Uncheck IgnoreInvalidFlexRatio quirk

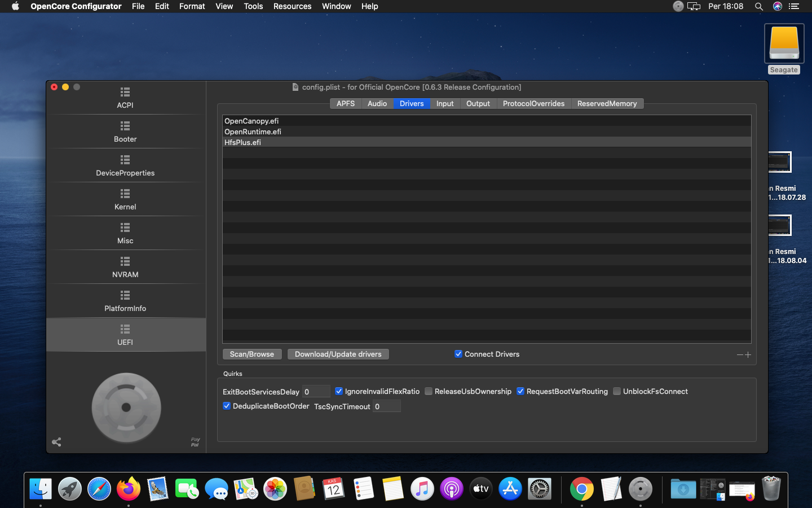[x=339, y=391]
